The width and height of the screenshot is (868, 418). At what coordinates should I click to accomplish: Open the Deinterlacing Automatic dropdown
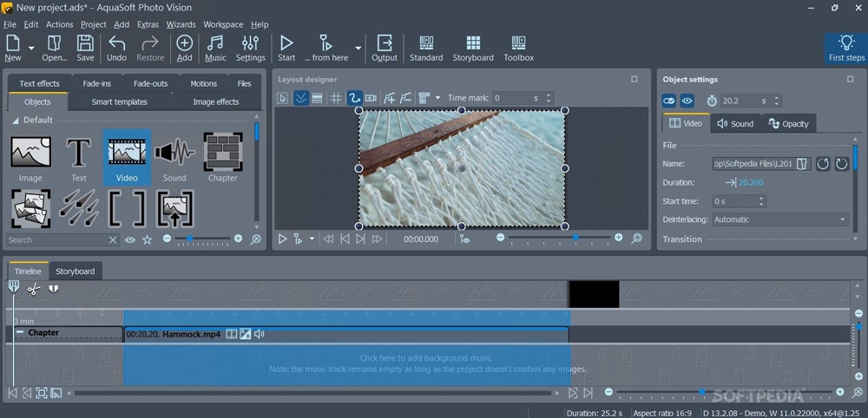click(x=780, y=219)
